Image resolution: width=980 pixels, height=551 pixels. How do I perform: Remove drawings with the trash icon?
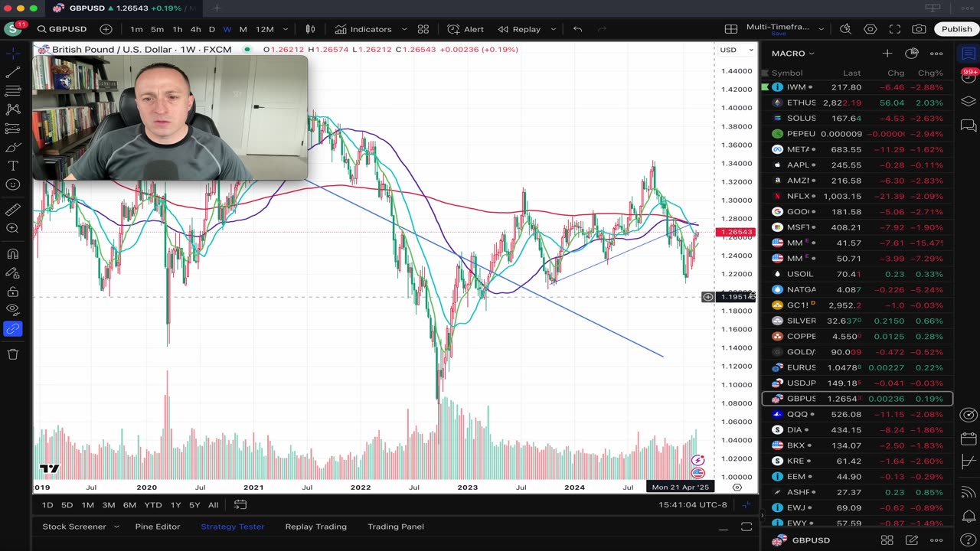tap(13, 354)
